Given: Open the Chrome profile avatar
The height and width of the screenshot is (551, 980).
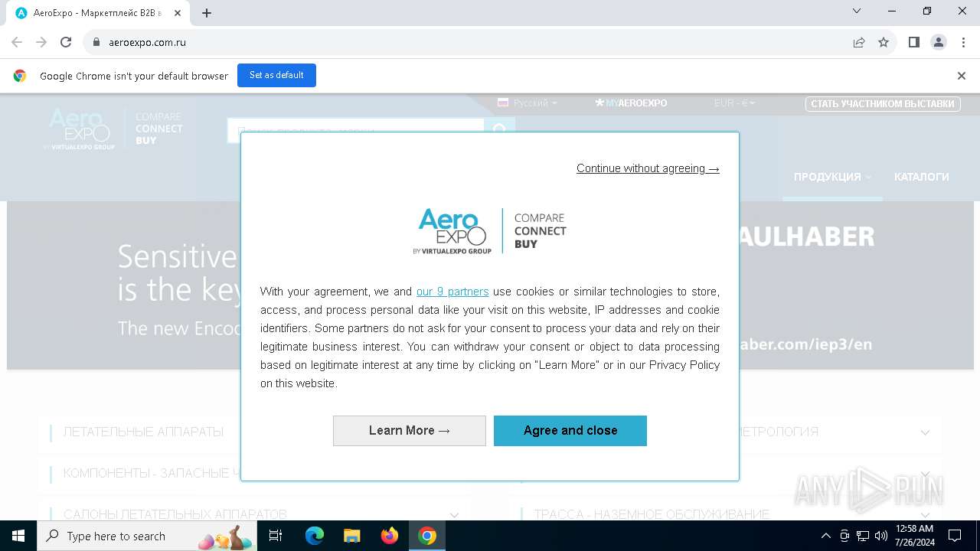Looking at the screenshot, I should pyautogui.click(x=938, y=42).
